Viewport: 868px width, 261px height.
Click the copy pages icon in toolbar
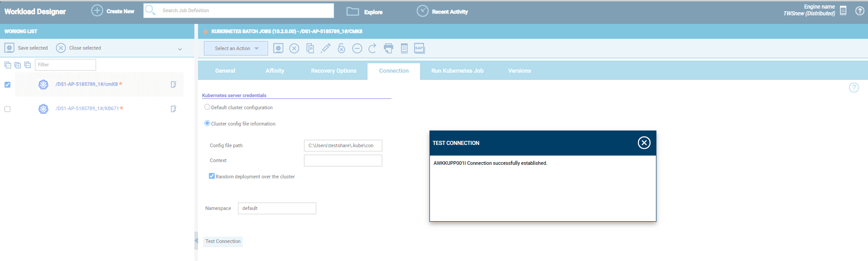(x=310, y=48)
